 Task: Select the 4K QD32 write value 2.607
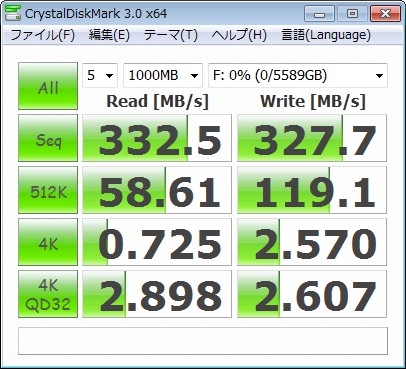click(x=312, y=294)
